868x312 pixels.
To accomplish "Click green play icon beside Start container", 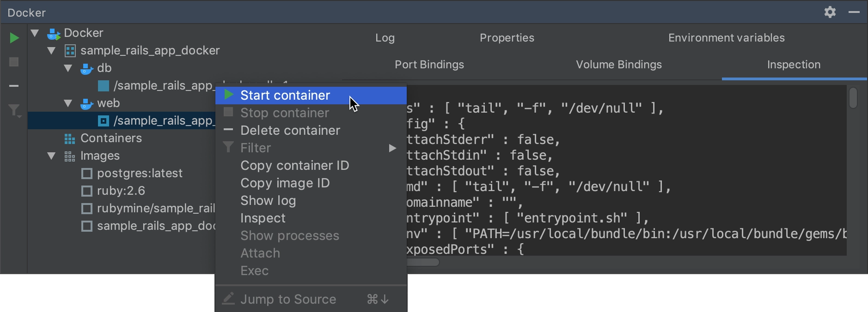I will point(228,95).
